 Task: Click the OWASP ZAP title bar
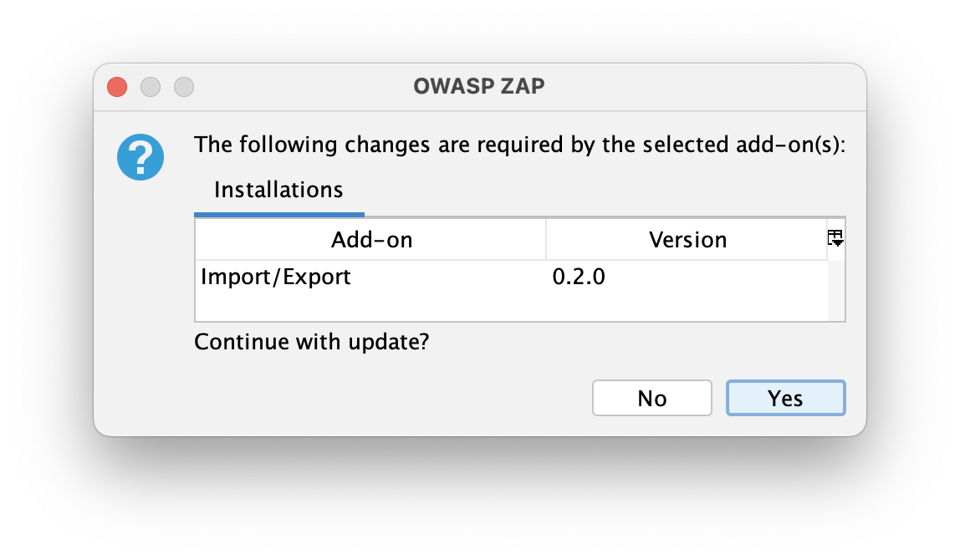[479, 86]
